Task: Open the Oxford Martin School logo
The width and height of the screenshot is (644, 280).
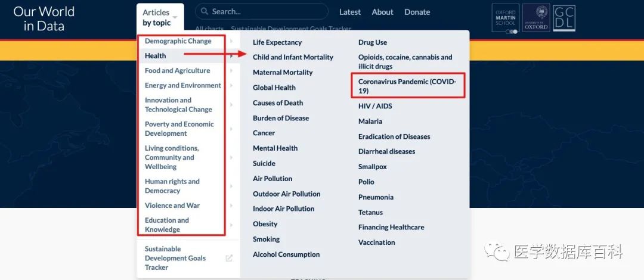Action: click(x=505, y=18)
